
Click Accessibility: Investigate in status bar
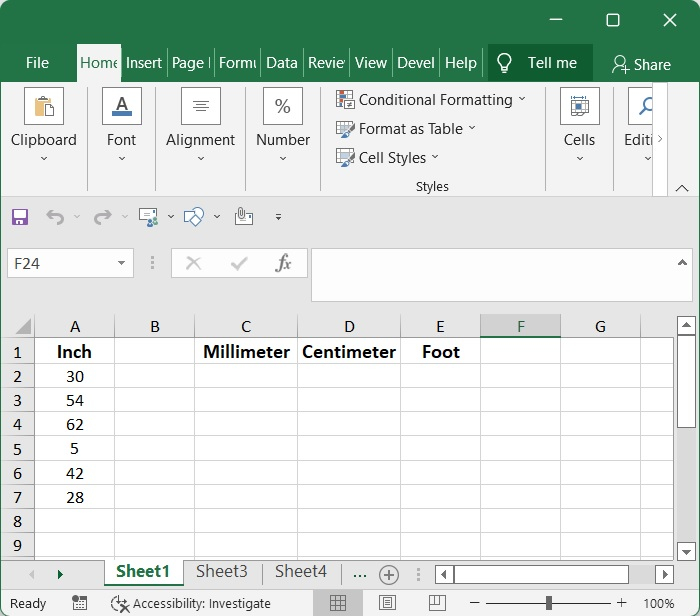191,603
